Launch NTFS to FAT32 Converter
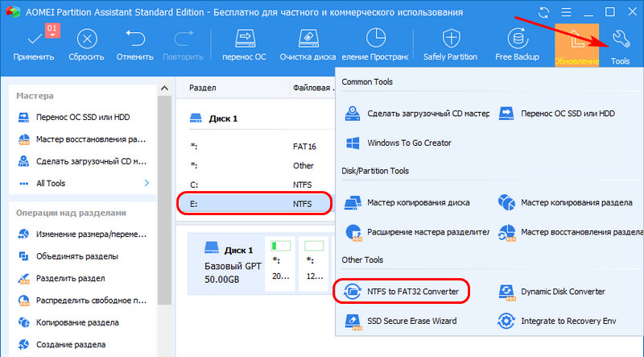This screenshot has height=357, width=644. coord(401,292)
